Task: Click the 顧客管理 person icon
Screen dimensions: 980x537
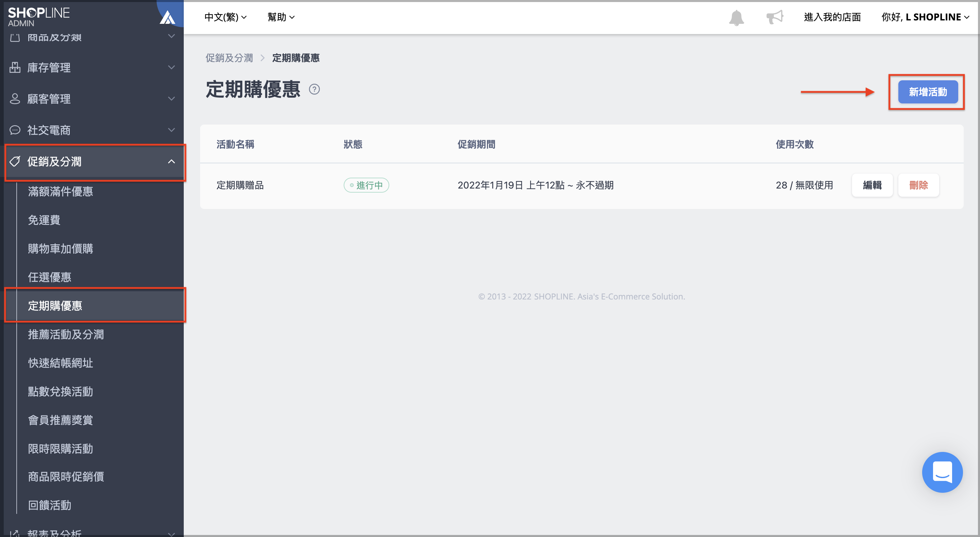Action: pyautogui.click(x=15, y=99)
